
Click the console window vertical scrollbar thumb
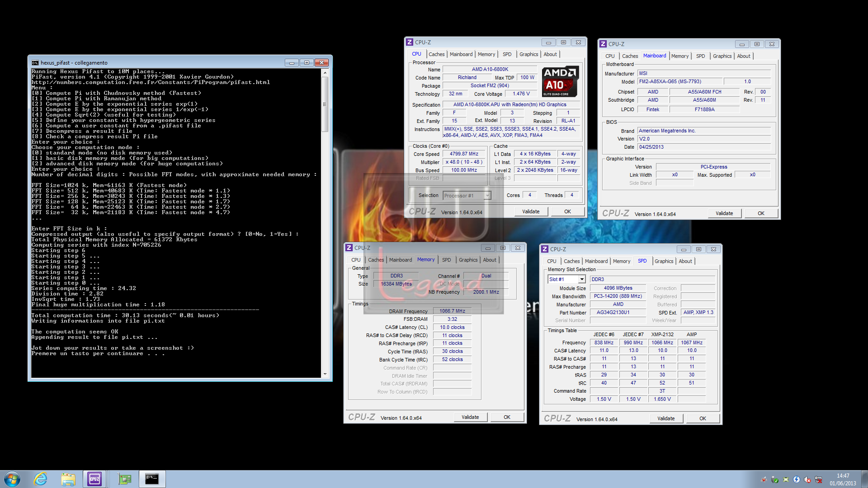point(325,104)
